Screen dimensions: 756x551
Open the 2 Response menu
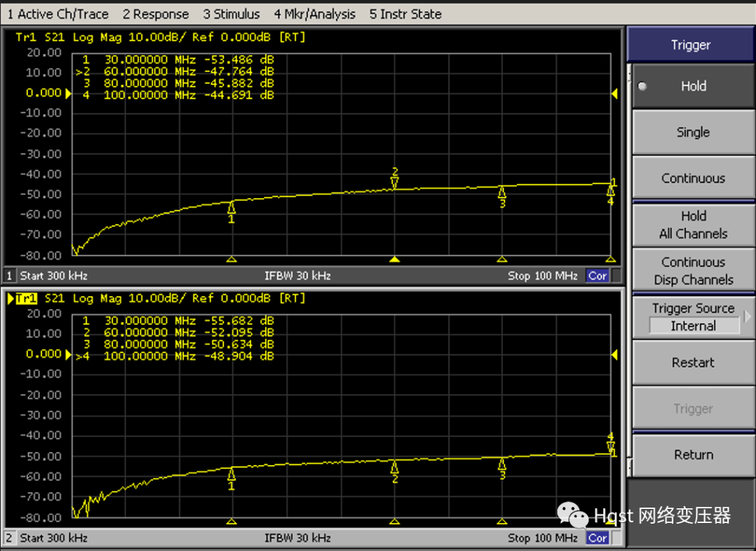[x=155, y=14]
